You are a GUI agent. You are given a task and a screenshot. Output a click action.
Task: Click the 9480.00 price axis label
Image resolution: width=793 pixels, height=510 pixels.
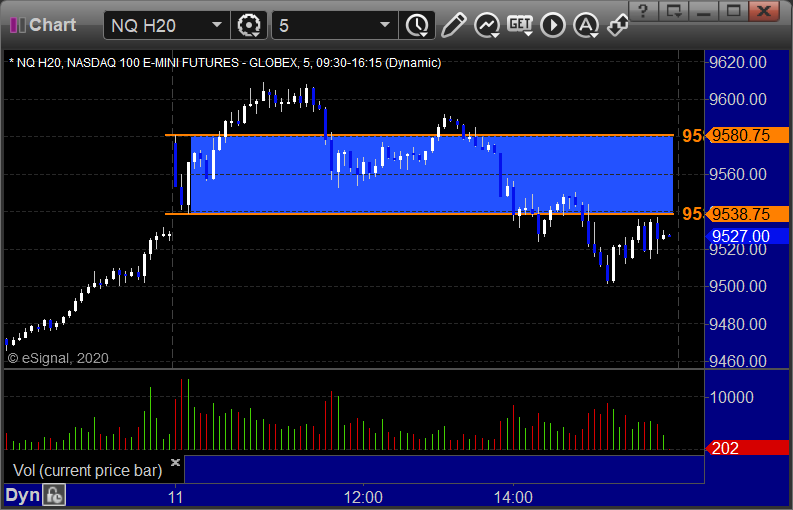[738, 324]
